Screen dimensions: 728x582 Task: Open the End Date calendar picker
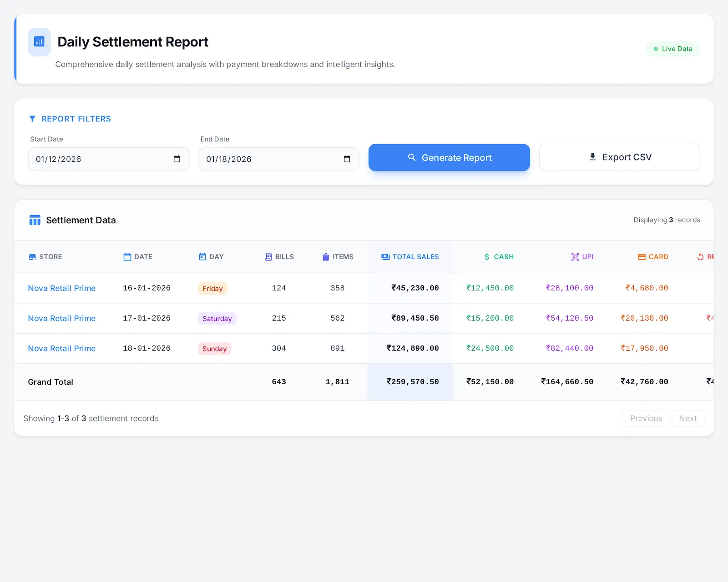tap(347, 159)
